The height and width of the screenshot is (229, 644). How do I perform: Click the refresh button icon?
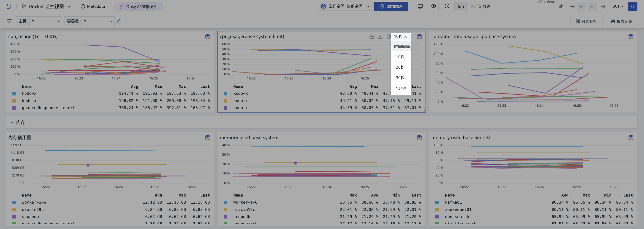tap(633, 6)
